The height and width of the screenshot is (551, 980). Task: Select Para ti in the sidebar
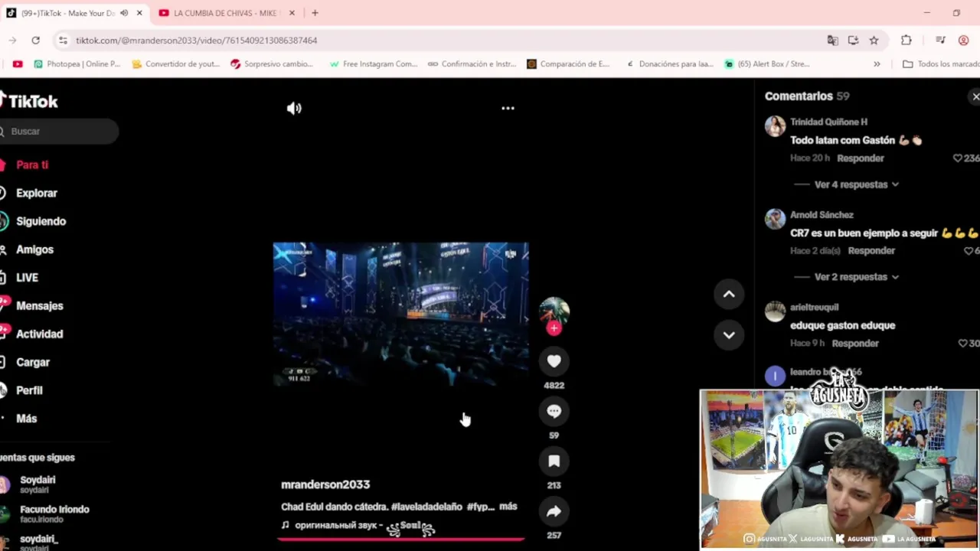(x=31, y=165)
